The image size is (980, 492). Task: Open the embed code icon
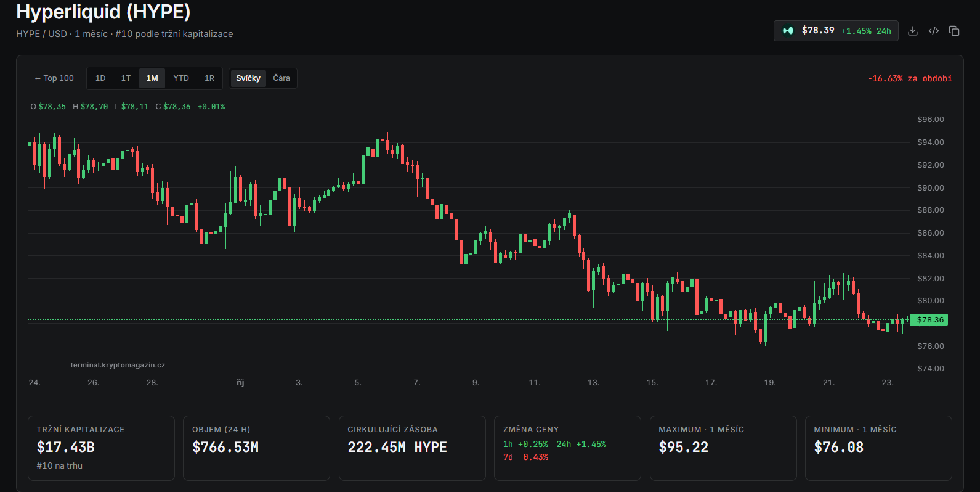coord(934,31)
